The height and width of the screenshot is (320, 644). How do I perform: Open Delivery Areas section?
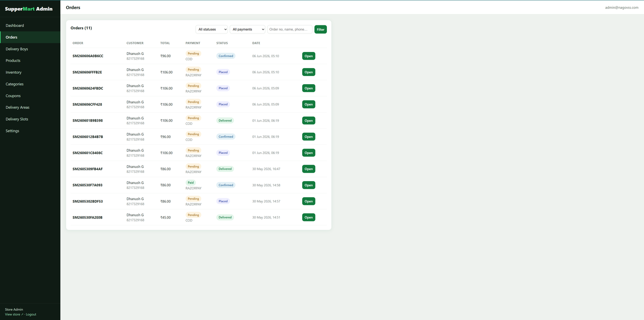[30, 107]
